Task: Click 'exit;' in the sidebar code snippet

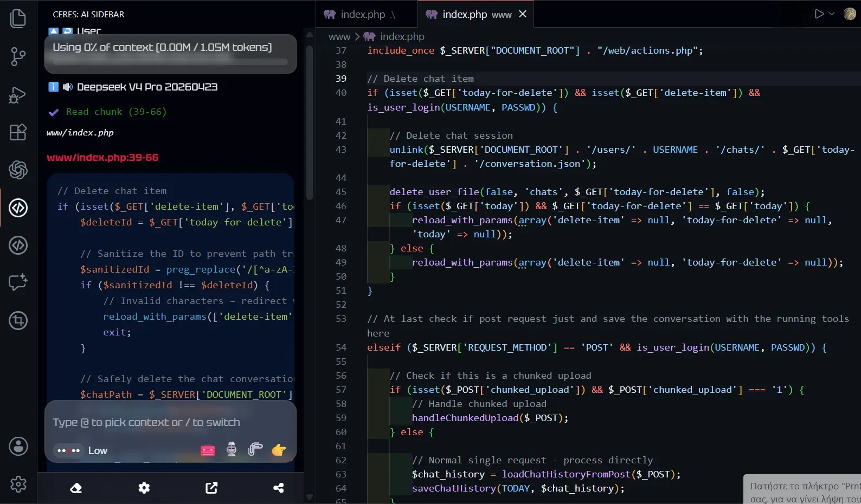Action: tap(117, 332)
